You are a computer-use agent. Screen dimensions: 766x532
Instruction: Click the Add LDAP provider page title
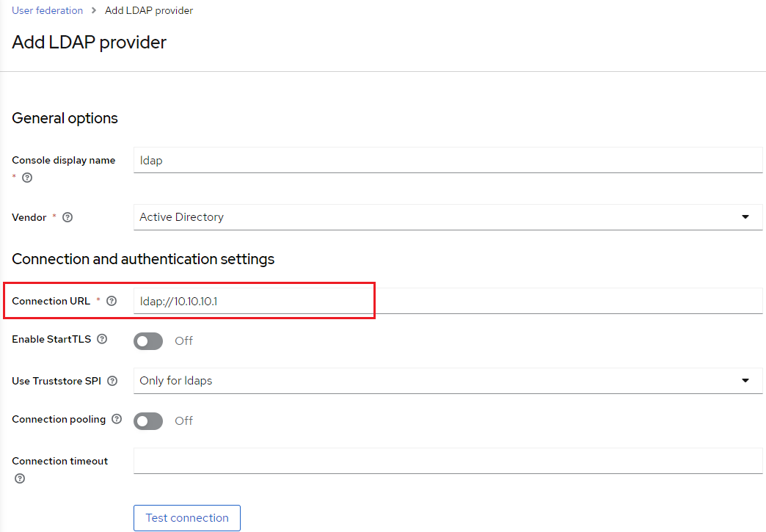89,43
